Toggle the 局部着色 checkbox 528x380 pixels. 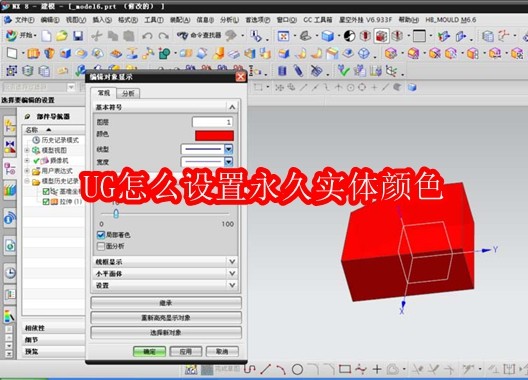(100, 235)
